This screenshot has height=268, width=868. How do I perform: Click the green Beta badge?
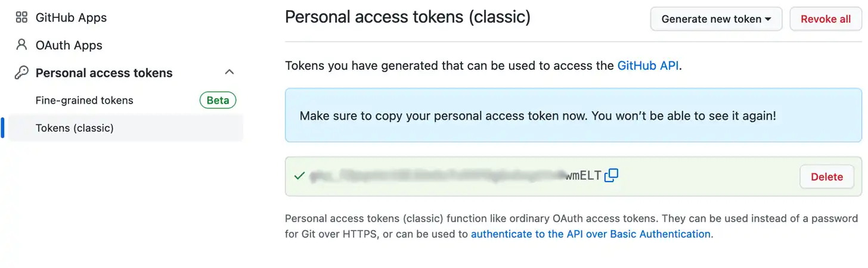point(218,100)
